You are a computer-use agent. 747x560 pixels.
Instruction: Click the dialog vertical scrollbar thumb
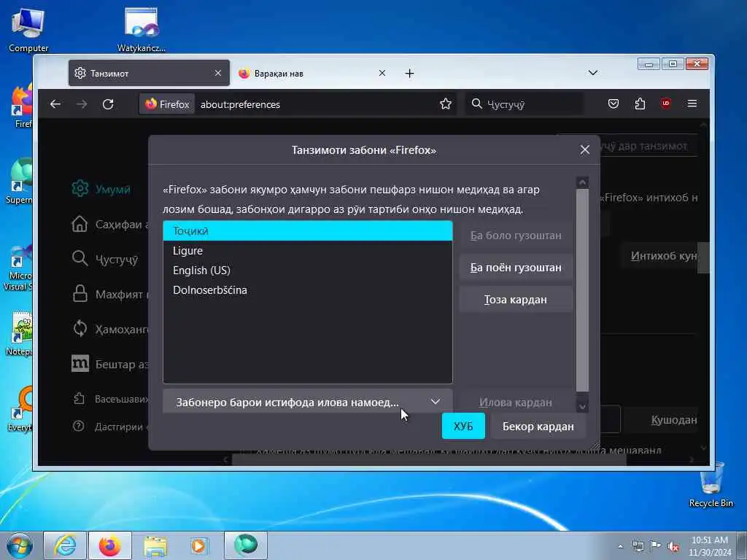pyautogui.click(x=582, y=290)
